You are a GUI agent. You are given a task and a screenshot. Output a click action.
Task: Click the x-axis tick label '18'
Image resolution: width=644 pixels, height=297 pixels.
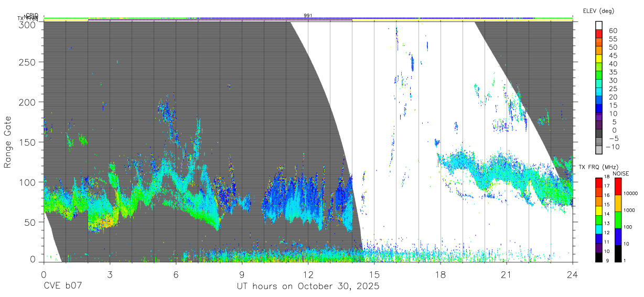pyautogui.click(x=441, y=274)
